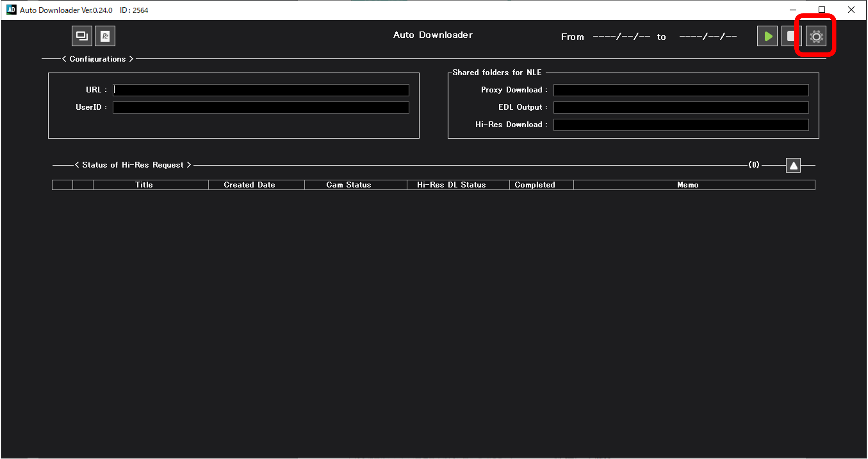Click the Proxy Download folder field
868x459 pixels.
pyautogui.click(x=681, y=90)
